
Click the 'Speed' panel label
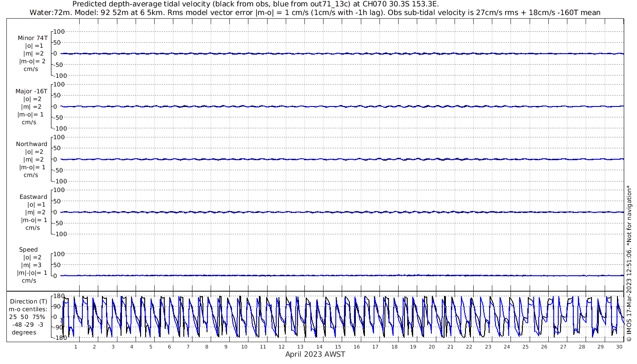[x=29, y=250]
